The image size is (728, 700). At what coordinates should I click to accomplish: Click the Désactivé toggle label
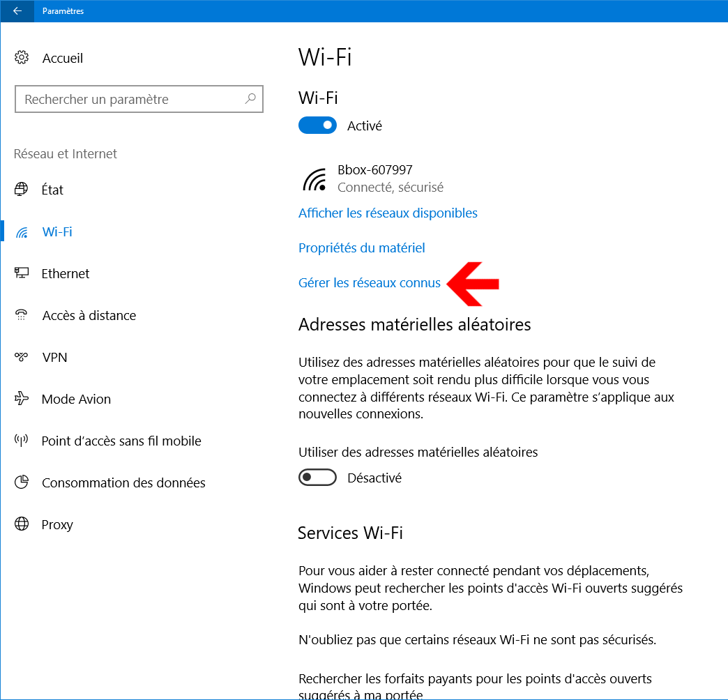point(374,478)
